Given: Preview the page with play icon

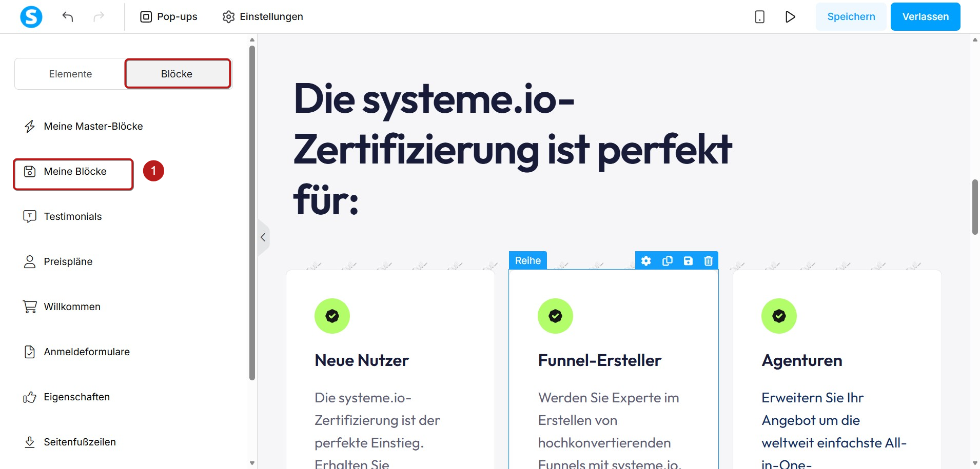Looking at the screenshot, I should coord(790,16).
